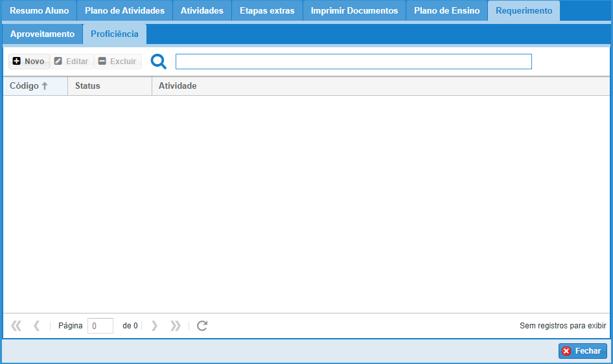
Task: Go to first page using double-left arrow
Action: [16, 326]
